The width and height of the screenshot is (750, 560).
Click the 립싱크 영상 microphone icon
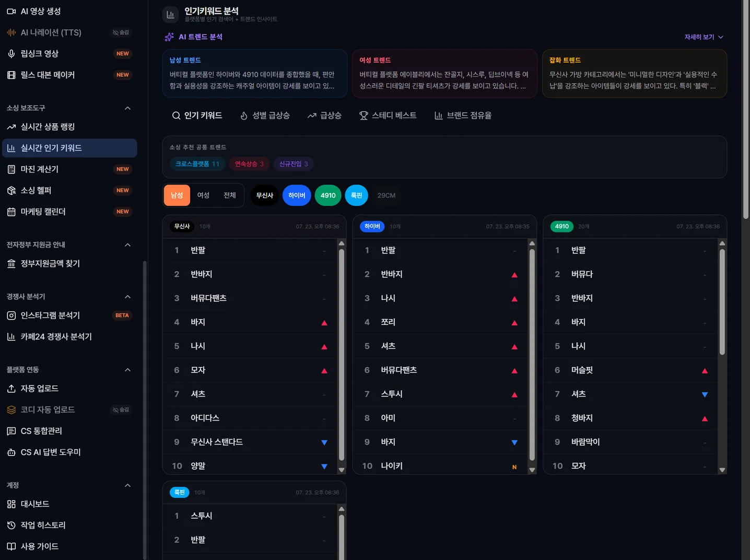click(11, 54)
